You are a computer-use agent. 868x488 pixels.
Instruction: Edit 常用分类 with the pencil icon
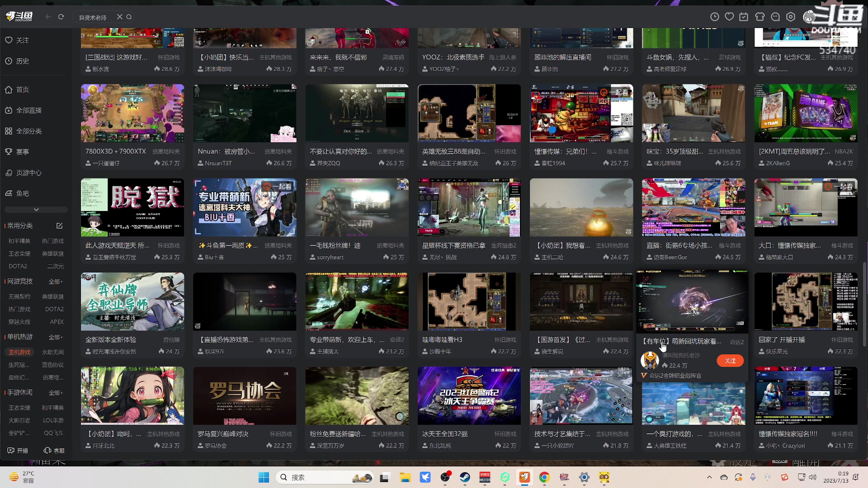tap(59, 225)
